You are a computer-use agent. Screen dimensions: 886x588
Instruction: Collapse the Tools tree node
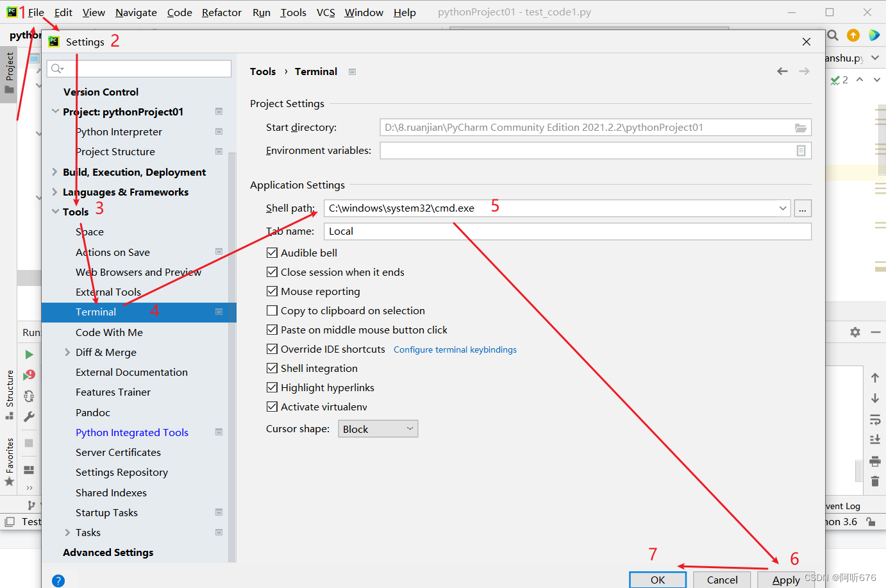[55, 212]
